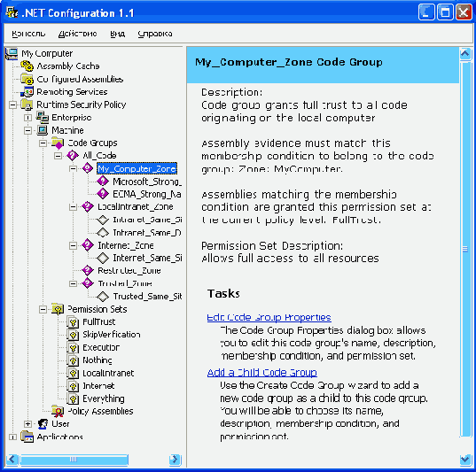Collapse the Trusted_Zone node
The height and width of the screenshot is (472, 476).
click(73, 283)
